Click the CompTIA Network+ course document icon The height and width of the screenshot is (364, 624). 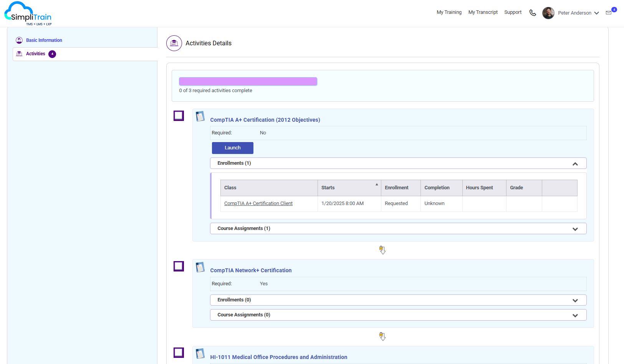click(x=200, y=267)
